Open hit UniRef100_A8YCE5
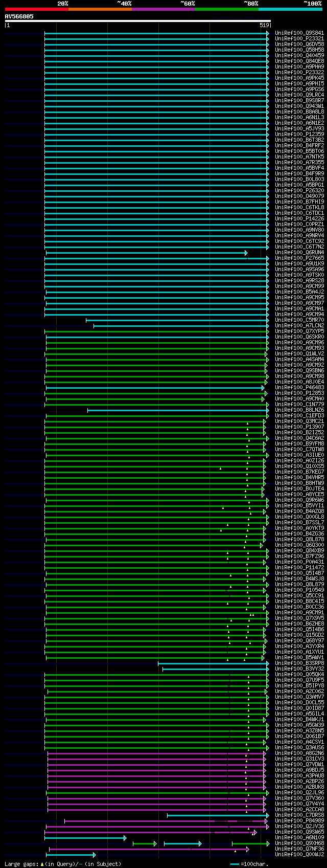This screenshot has width=327, height=868. [299, 495]
